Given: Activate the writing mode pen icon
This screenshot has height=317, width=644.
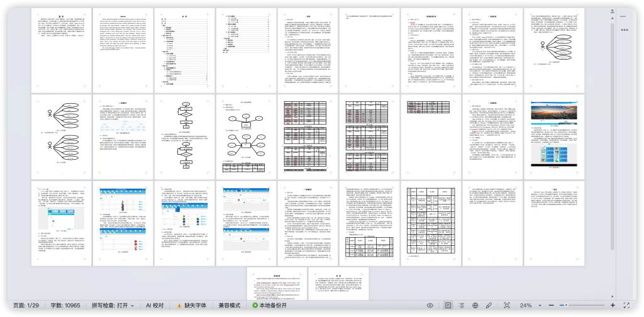Looking at the screenshot, I should click(489, 306).
